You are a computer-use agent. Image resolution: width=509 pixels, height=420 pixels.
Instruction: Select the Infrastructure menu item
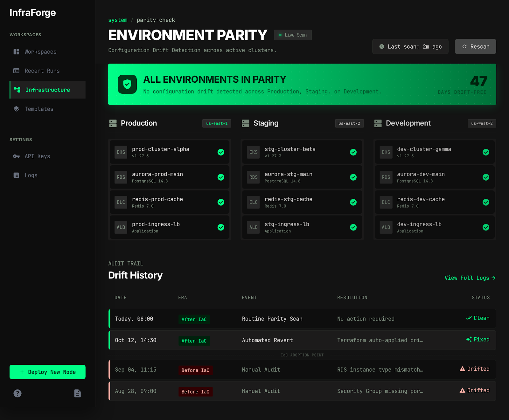(x=48, y=90)
